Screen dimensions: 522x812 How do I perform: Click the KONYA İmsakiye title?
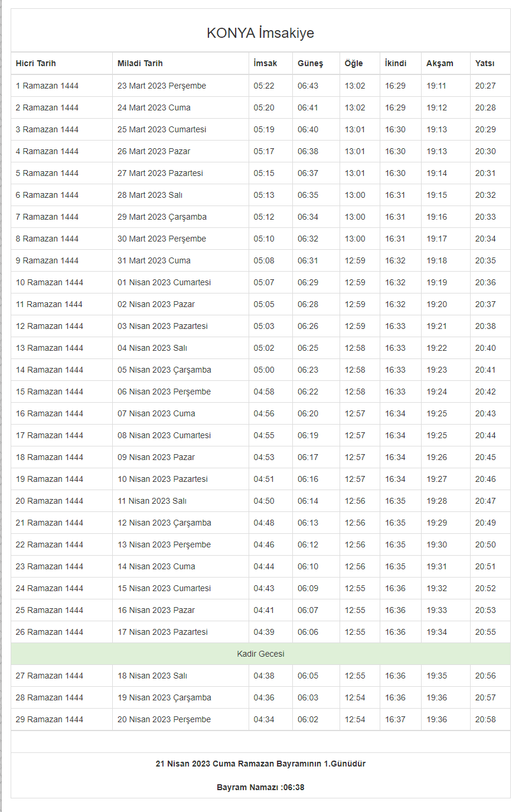260,33
